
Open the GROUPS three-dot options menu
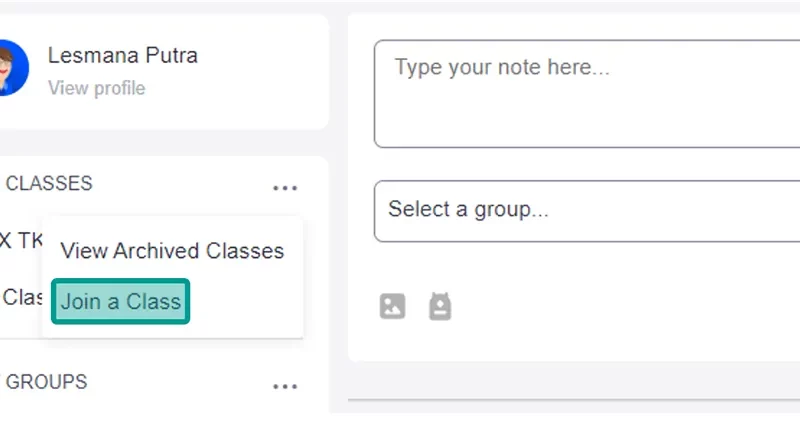click(285, 387)
